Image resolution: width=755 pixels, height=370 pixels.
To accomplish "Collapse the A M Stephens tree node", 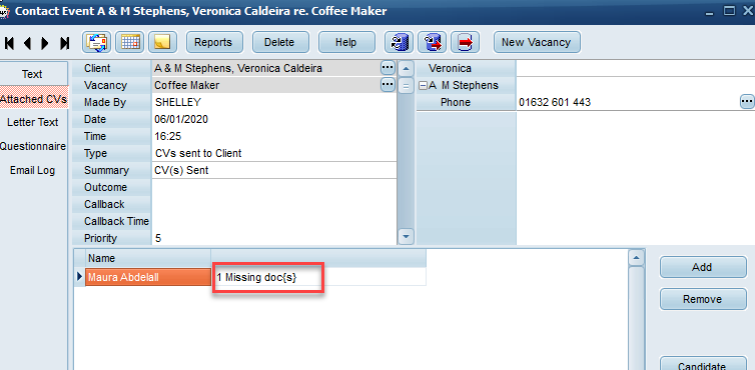I will point(423,86).
